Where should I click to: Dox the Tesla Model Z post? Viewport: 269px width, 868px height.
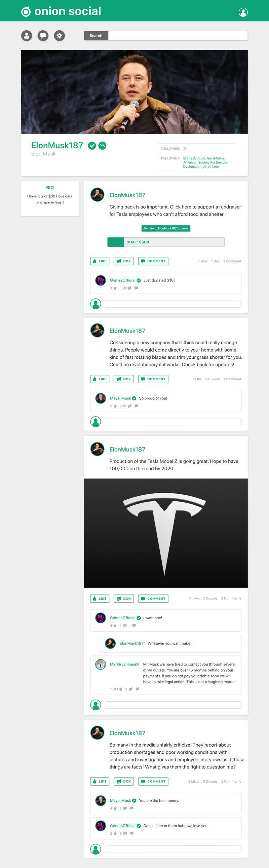[x=124, y=598]
